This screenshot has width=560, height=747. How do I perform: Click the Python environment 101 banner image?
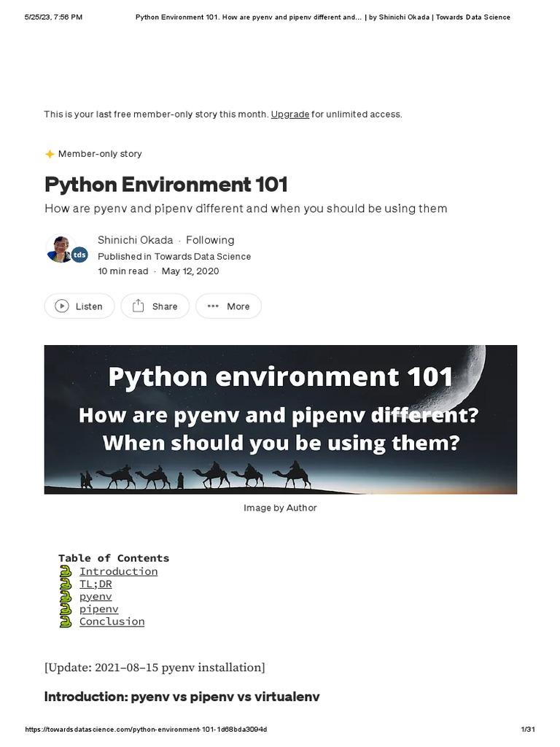(x=281, y=419)
